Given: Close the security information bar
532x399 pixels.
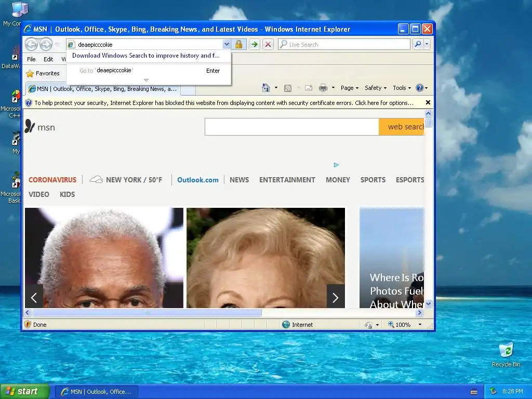Looking at the screenshot, I should (428, 102).
